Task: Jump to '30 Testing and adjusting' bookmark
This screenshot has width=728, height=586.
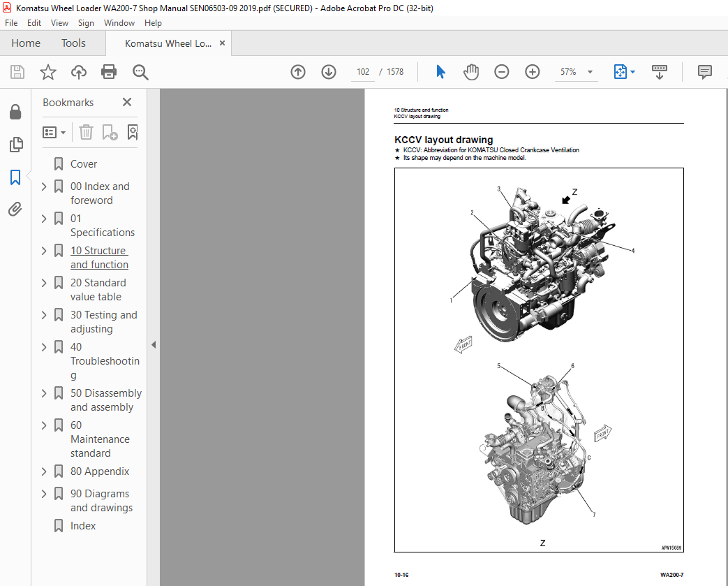Action: (x=103, y=321)
